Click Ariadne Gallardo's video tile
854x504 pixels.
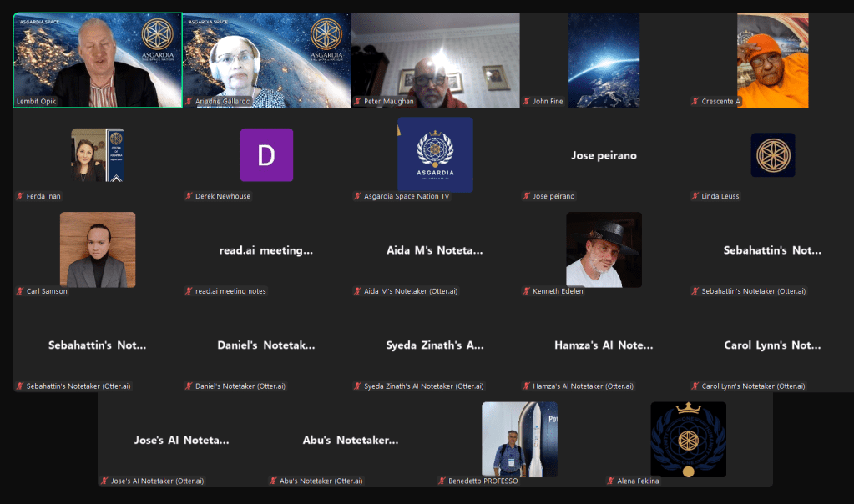tap(266, 58)
